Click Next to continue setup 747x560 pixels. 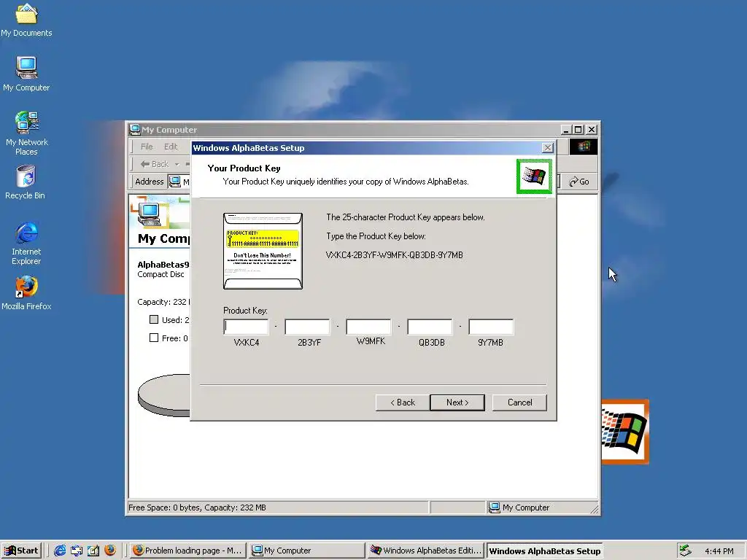click(457, 402)
